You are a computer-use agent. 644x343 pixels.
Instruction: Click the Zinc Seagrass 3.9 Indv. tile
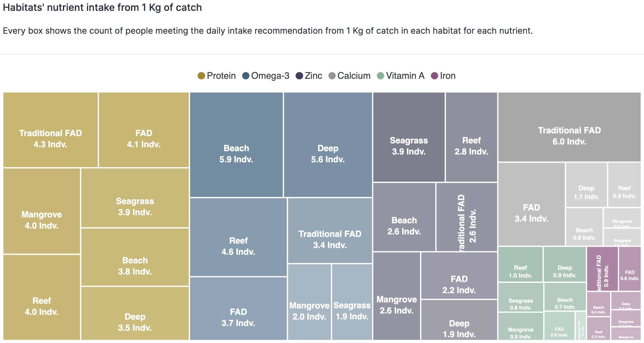point(409,137)
